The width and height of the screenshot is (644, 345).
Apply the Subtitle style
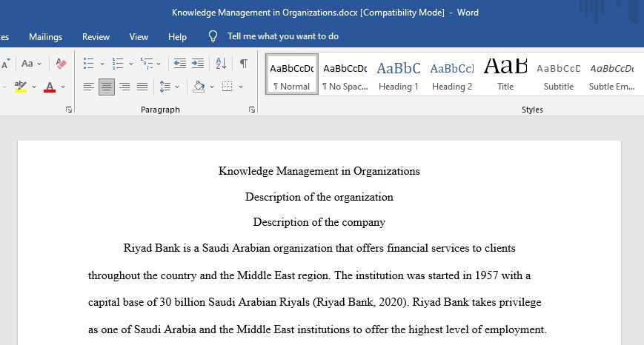559,74
